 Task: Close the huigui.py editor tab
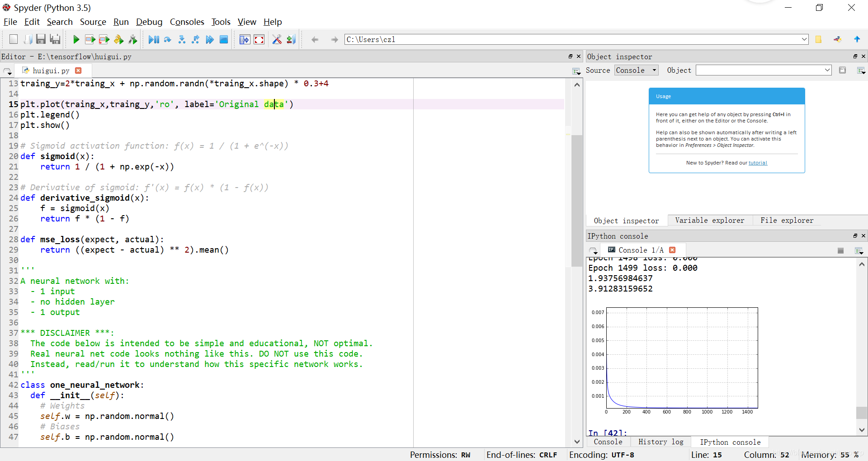tap(78, 71)
